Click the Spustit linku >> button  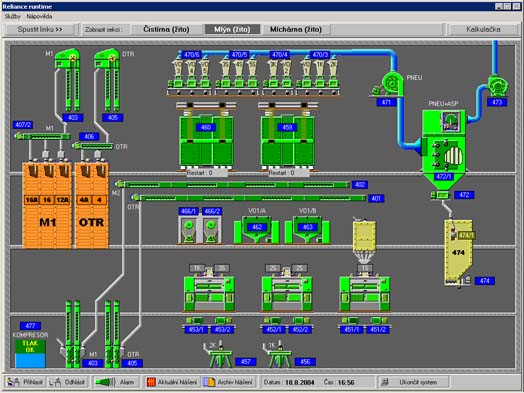click(40, 29)
